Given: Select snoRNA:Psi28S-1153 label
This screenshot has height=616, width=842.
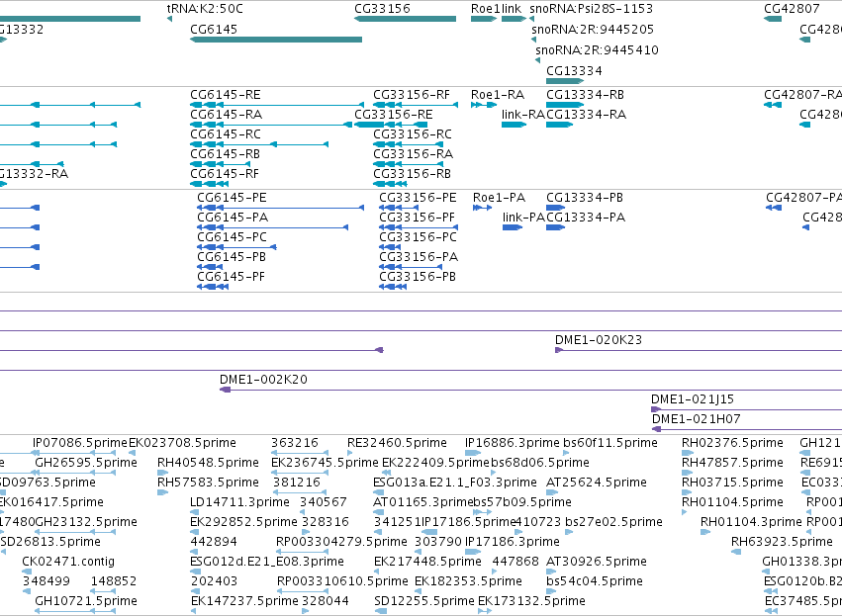Looking at the screenshot, I should (x=592, y=9).
